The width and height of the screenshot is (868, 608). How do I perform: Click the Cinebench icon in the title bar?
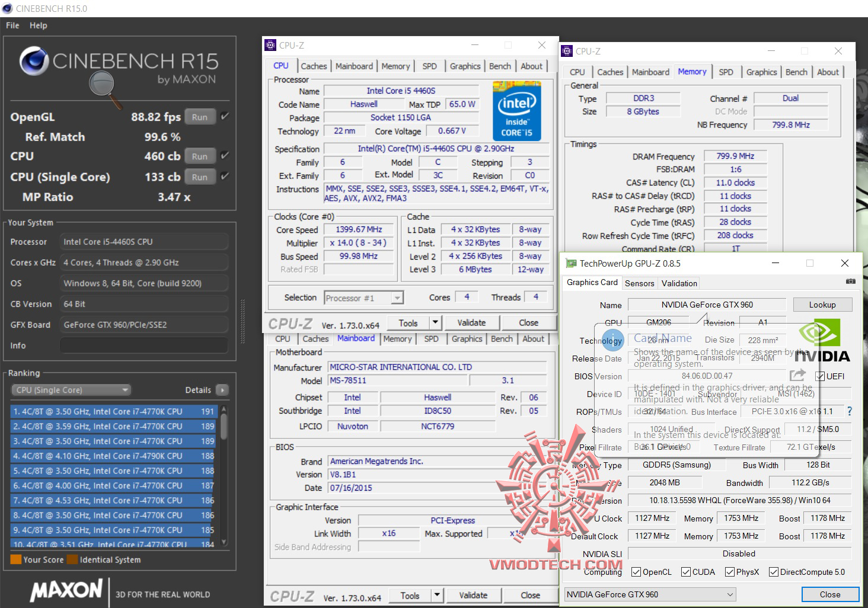pyautogui.click(x=8, y=8)
